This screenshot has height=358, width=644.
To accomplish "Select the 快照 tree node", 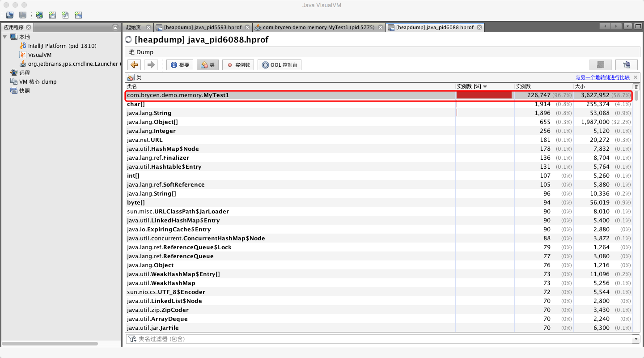I will (20, 90).
